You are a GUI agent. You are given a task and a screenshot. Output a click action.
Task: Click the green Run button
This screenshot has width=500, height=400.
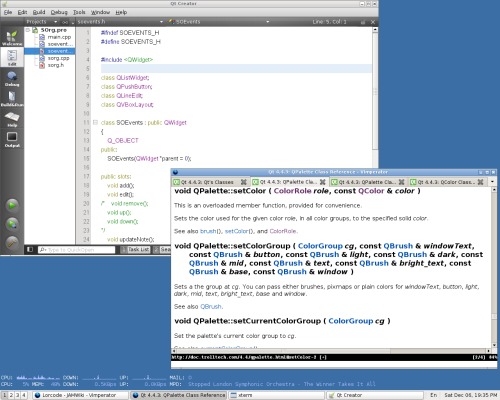pos(12,205)
